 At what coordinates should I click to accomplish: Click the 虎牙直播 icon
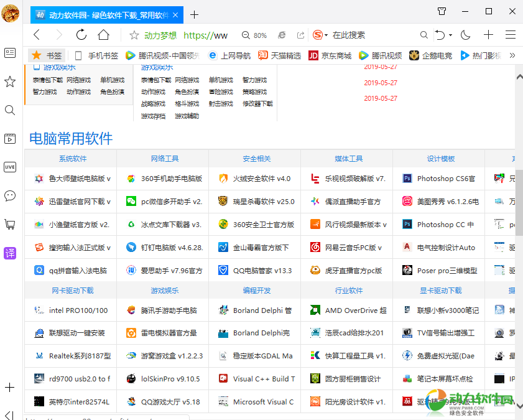click(x=315, y=270)
